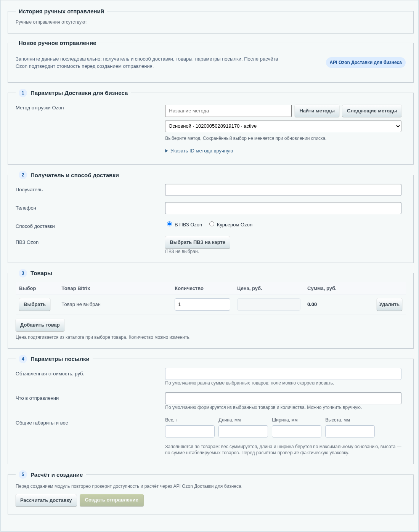Click the 'Получатель' input field
This screenshot has height=532, width=419.
(283, 190)
